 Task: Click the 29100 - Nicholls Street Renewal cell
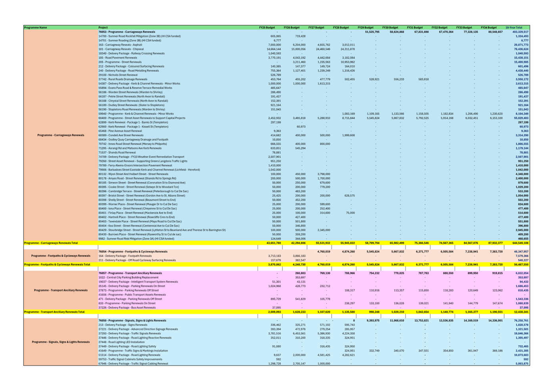tap(118, 75)
